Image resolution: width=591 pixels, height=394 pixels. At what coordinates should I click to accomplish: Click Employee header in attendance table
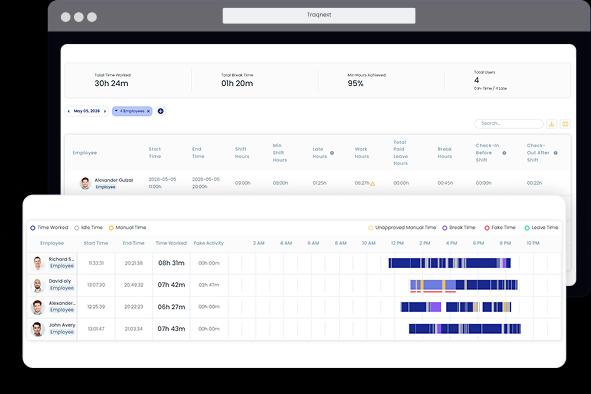(x=85, y=153)
